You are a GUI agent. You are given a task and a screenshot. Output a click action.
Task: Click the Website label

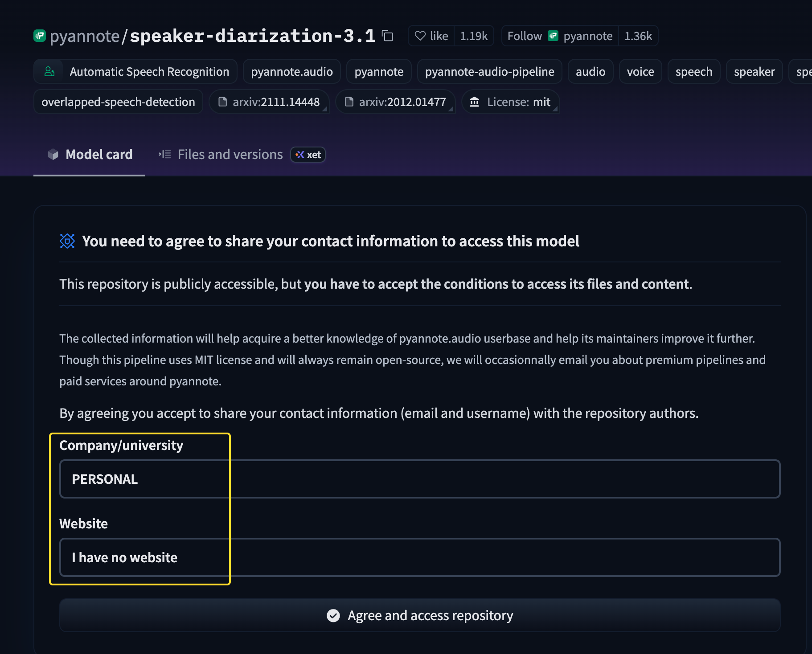(84, 523)
